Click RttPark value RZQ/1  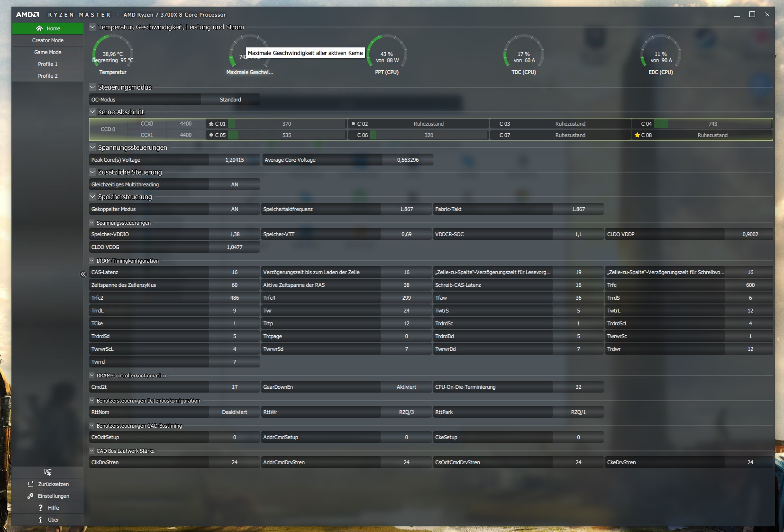pyautogui.click(x=578, y=412)
